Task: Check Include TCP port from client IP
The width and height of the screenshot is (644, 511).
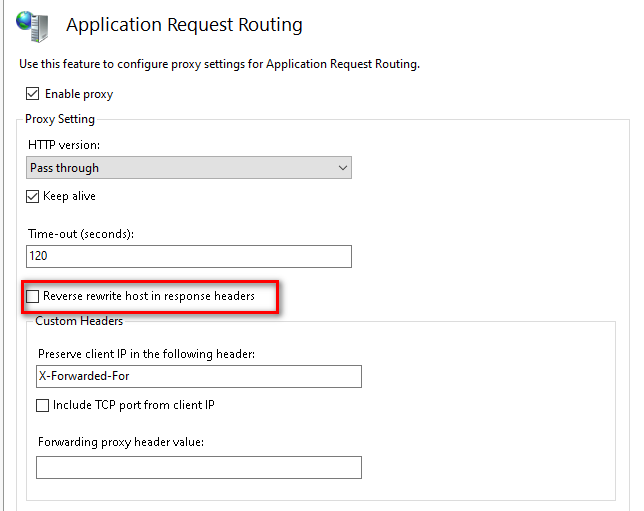Action: 43,405
